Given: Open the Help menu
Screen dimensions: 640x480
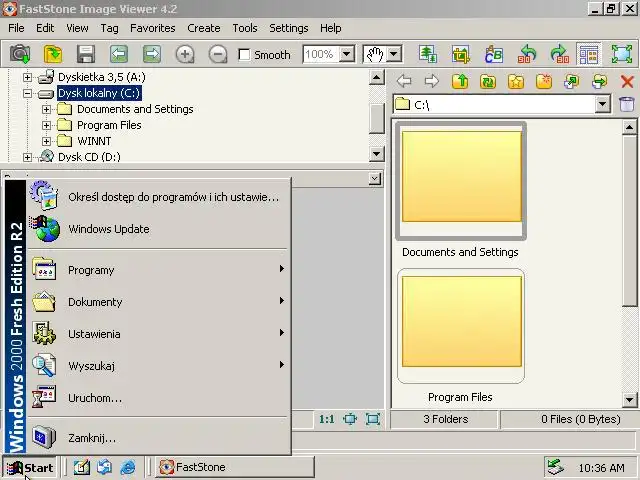Looking at the screenshot, I should (331, 28).
